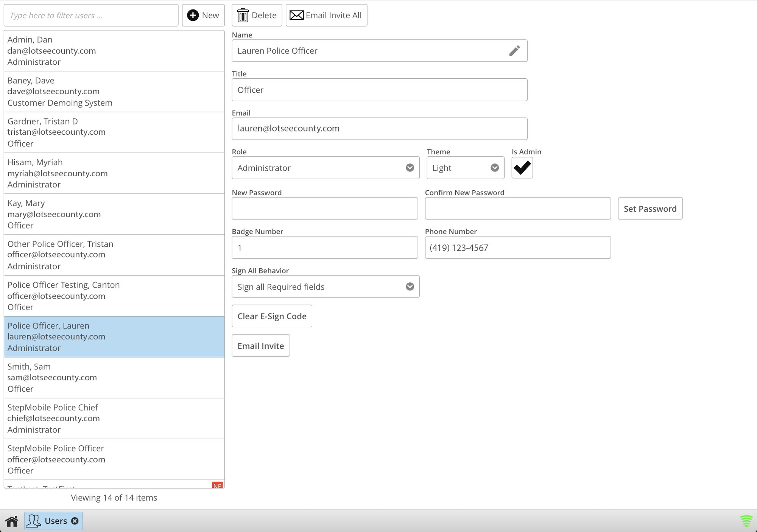Click the edit pencil icon for Name
Screen dimensions: 757x532
(x=514, y=51)
